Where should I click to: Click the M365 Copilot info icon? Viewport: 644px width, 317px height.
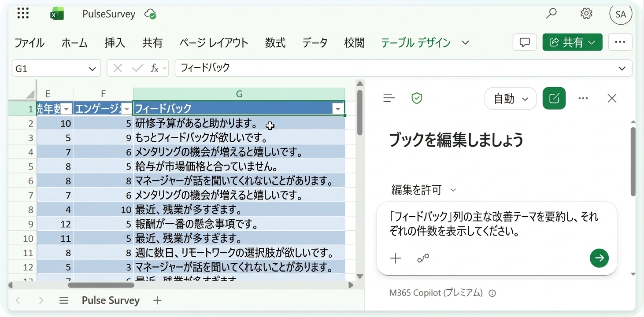pyautogui.click(x=492, y=293)
